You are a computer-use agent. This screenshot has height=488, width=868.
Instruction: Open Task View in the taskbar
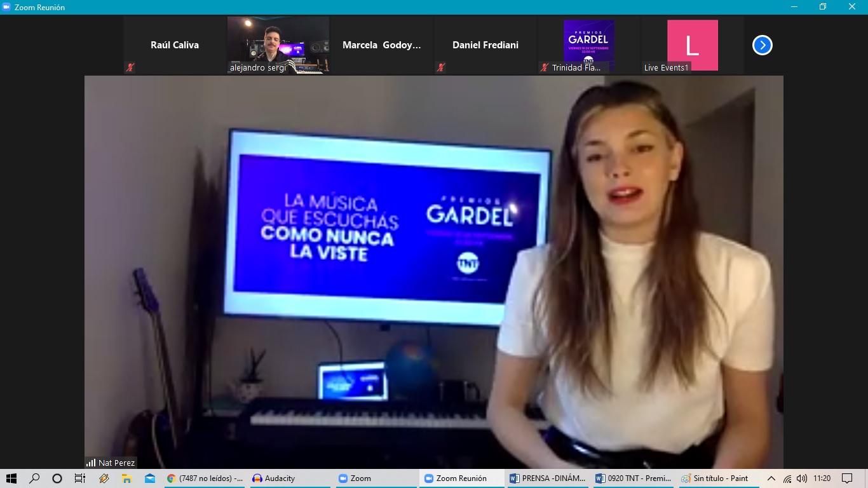[80, 478]
